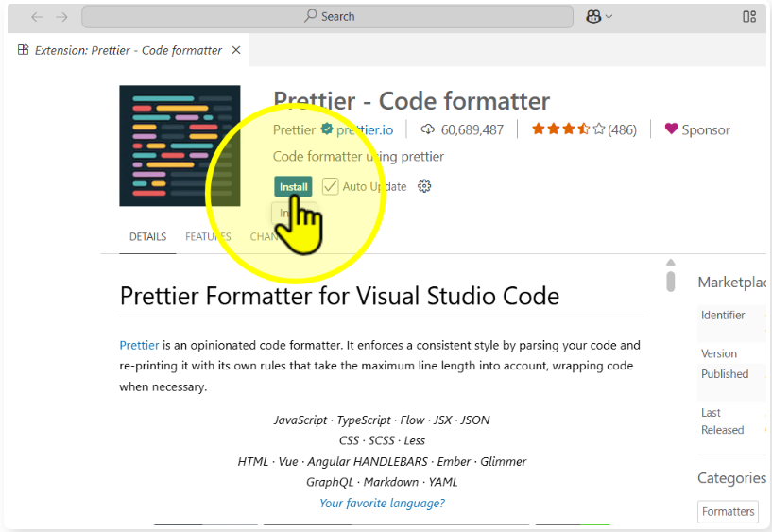Click the Version label in sidebar
The width and height of the screenshot is (772, 532).
coord(719,353)
